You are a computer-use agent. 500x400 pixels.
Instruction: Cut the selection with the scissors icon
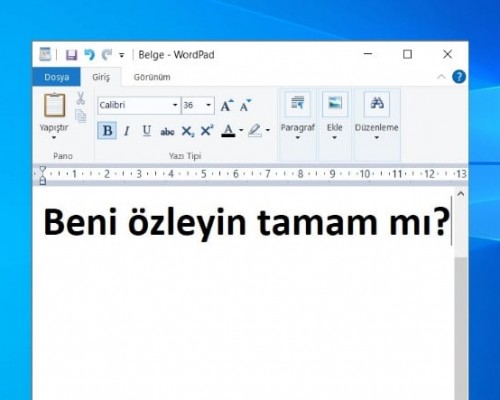80,98
